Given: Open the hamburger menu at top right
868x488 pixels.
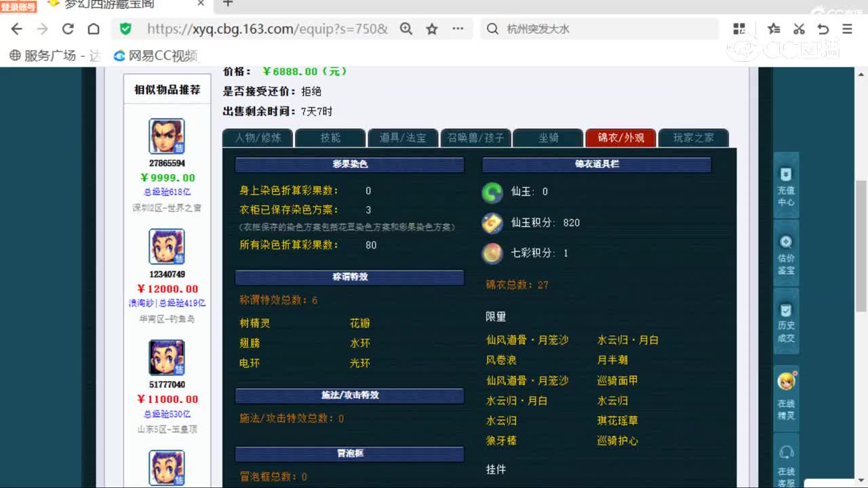Looking at the screenshot, I should click(x=846, y=29).
